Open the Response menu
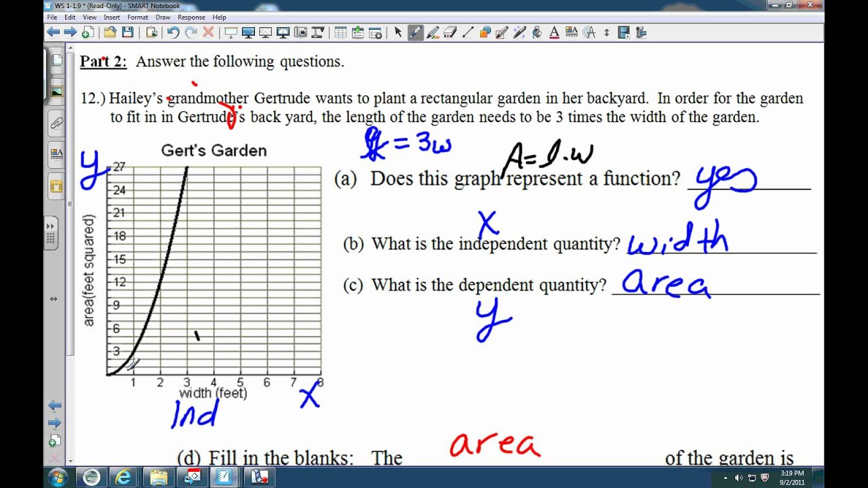Image resolution: width=868 pixels, height=488 pixels. (191, 17)
